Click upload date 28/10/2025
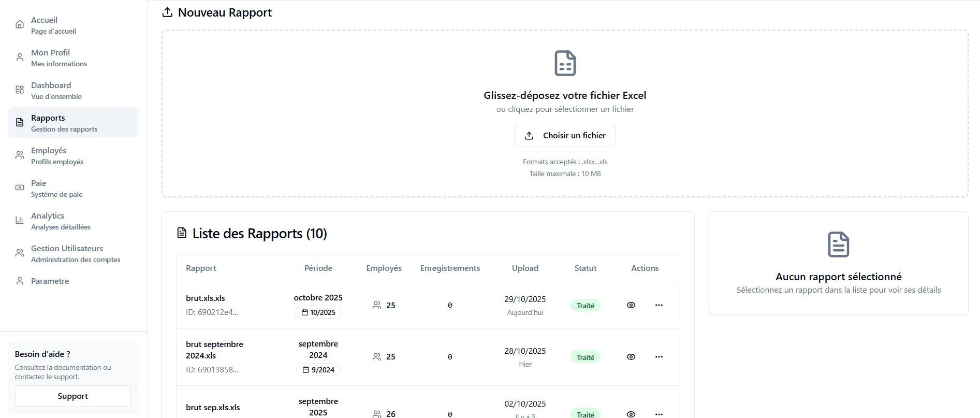This screenshot has height=418, width=980. (525, 351)
